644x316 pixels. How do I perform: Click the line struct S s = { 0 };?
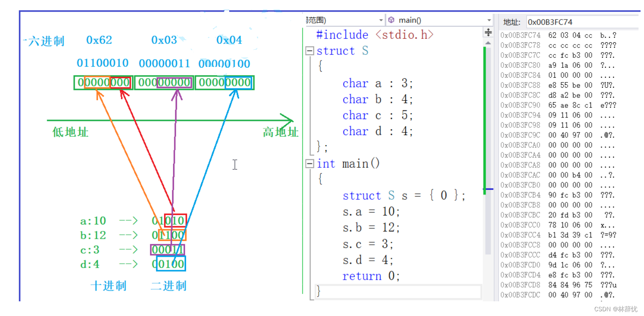click(x=404, y=196)
